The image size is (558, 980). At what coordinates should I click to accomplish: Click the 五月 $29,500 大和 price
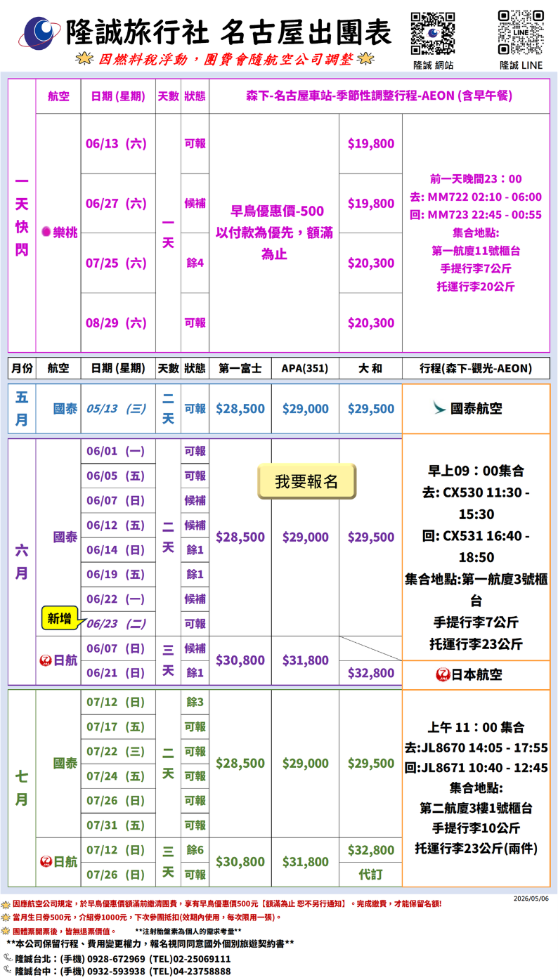pyautogui.click(x=371, y=408)
